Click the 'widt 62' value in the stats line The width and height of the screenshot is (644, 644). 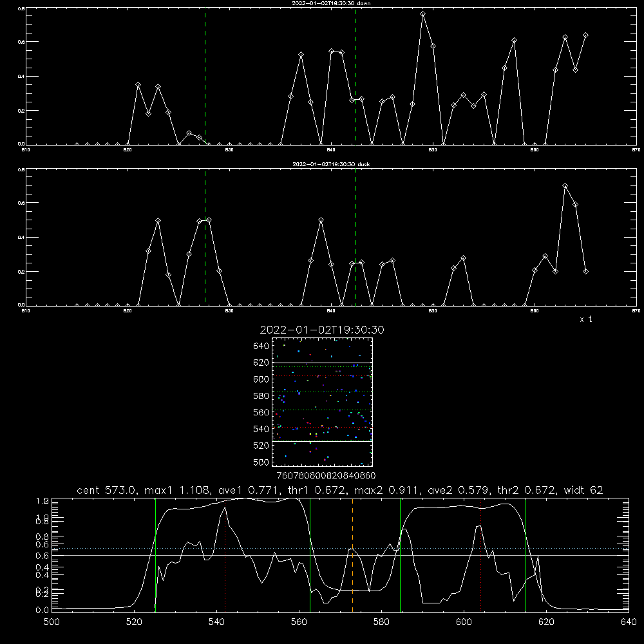pyautogui.click(x=583, y=490)
